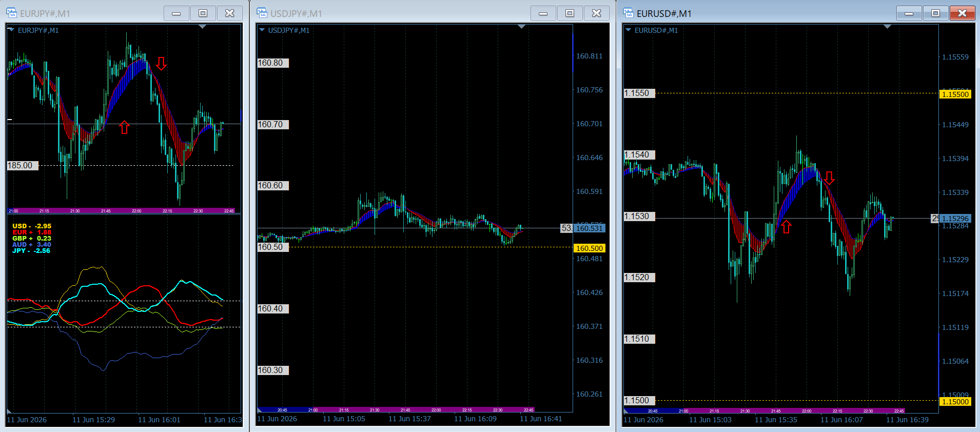Image resolution: width=980 pixels, height=432 pixels.
Task: Click 160.261 on USDJPY price scale
Action: (x=589, y=394)
